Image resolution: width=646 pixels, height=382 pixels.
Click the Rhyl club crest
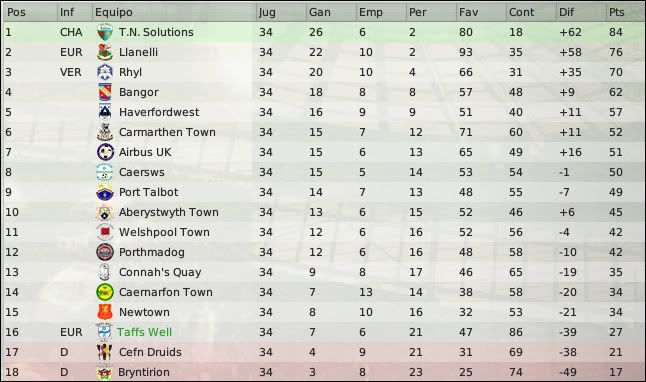[105, 72]
